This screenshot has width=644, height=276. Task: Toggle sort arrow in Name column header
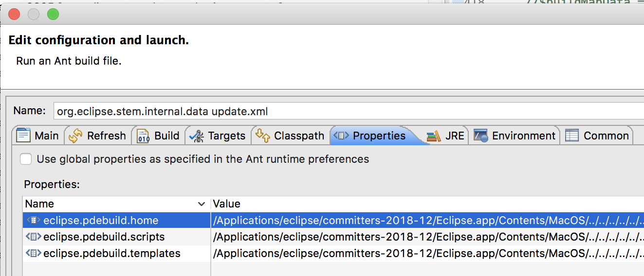coord(202,204)
